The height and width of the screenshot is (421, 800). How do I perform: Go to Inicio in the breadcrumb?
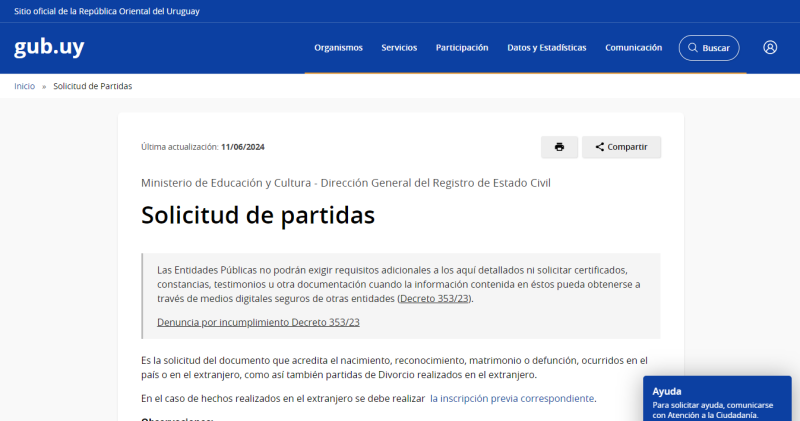[24, 86]
